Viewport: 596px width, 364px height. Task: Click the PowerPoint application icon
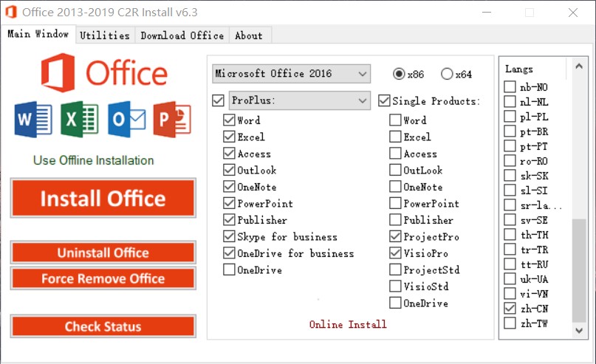pyautogui.click(x=172, y=119)
